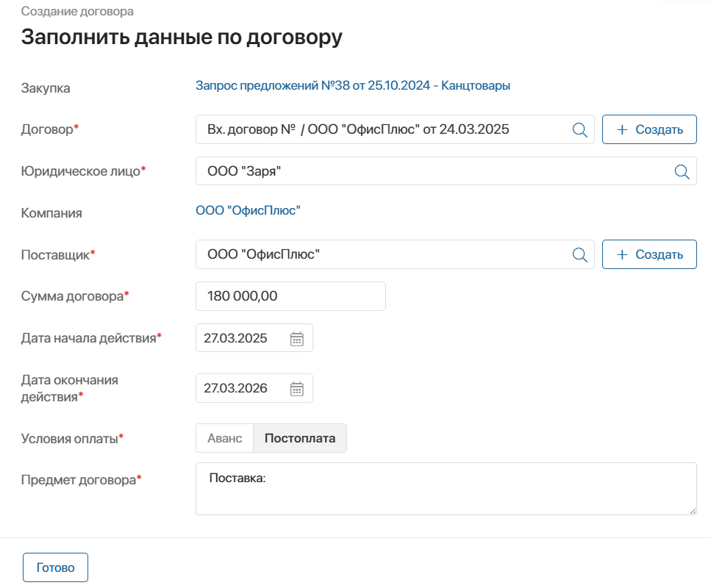Click Создать button beside the Договор field
The image size is (711, 588).
point(649,129)
